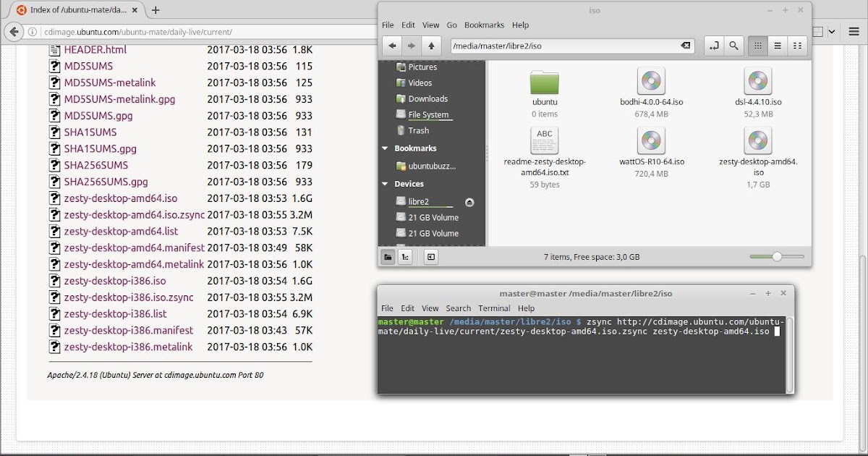
Task: Collapse the Devices section
Action: click(x=383, y=184)
